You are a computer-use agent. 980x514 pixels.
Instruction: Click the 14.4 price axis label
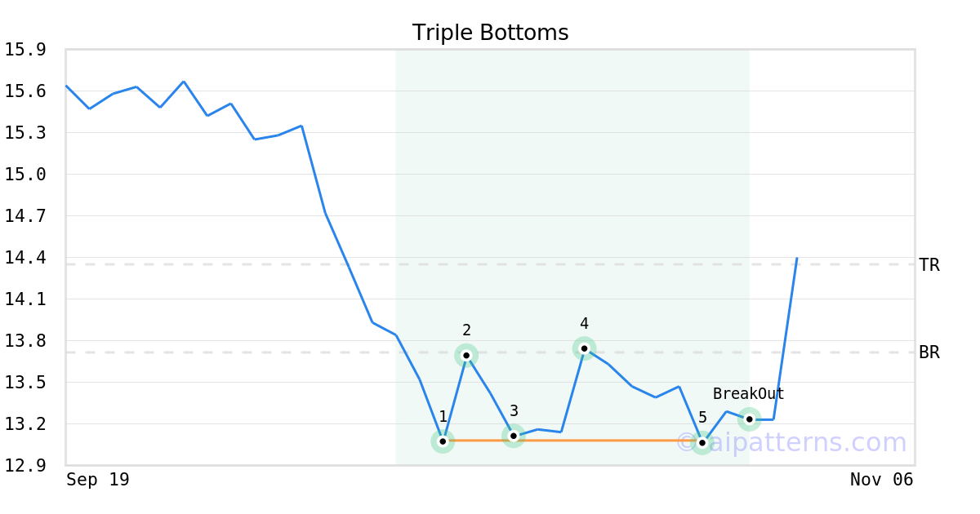tap(24, 258)
